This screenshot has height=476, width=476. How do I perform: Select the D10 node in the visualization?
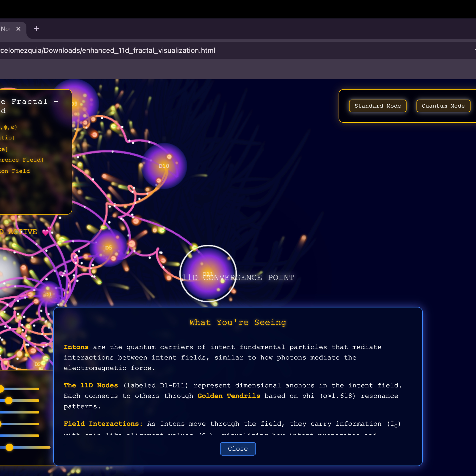(164, 166)
